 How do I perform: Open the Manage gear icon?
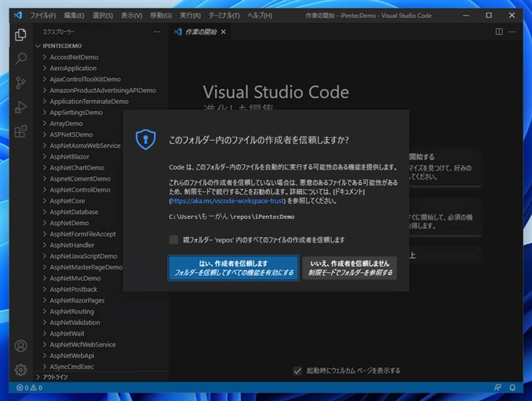pyautogui.click(x=20, y=370)
